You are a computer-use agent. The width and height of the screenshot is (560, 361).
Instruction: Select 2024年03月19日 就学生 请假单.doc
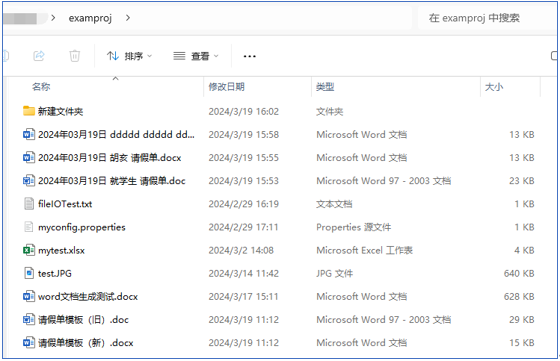coord(112,181)
